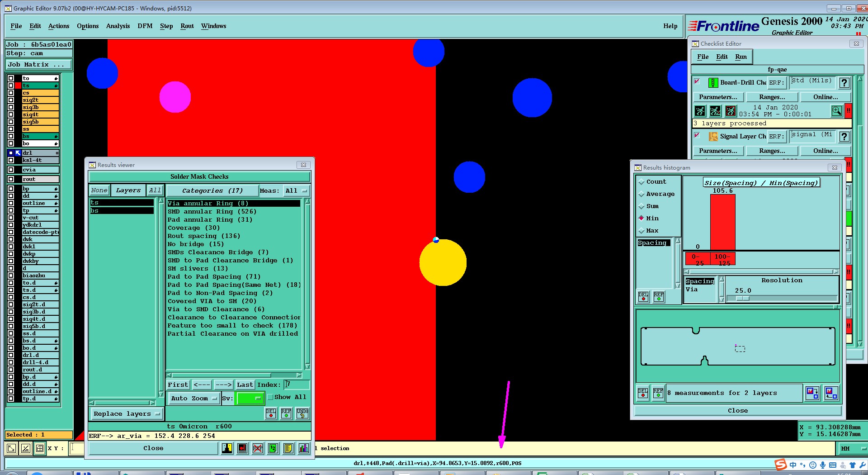Screen dimensions: 868x475
Task: Adjust the Resolution slider in histogram
Action: tap(743, 299)
